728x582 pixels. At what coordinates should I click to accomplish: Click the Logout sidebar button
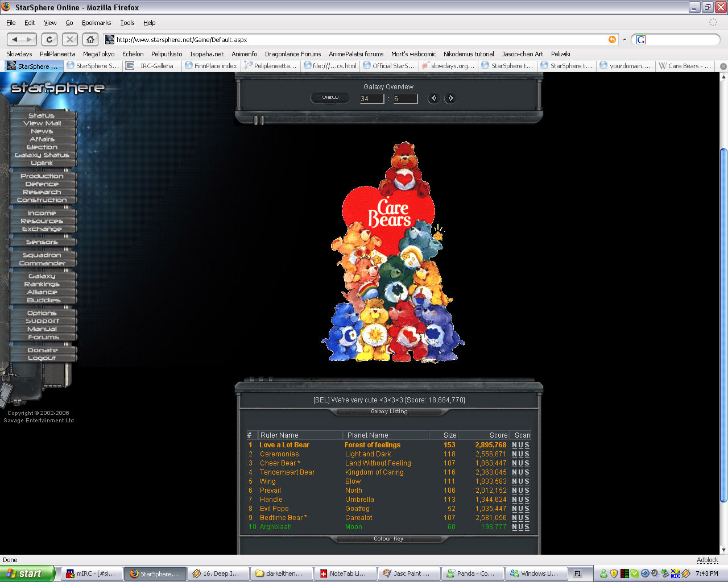tap(42, 358)
